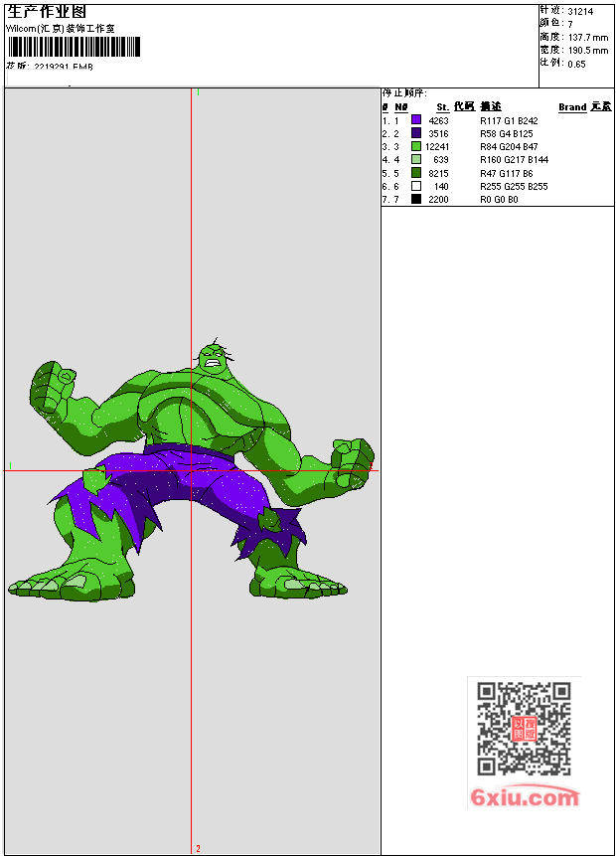The height and width of the screenshot is (856, 616).
Task: Choose the light green R160 G217 B144 swatch
Action: (415, 159)
